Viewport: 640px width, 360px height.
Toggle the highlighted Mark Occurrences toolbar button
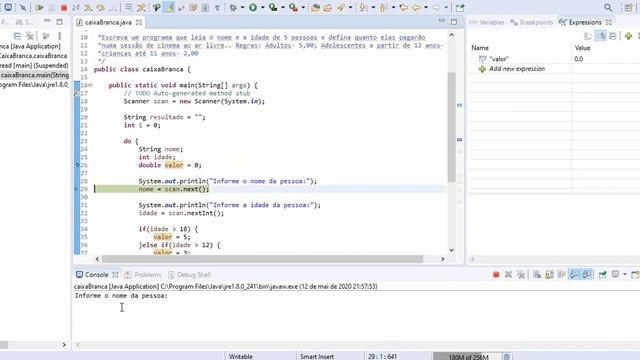point(169,7)
